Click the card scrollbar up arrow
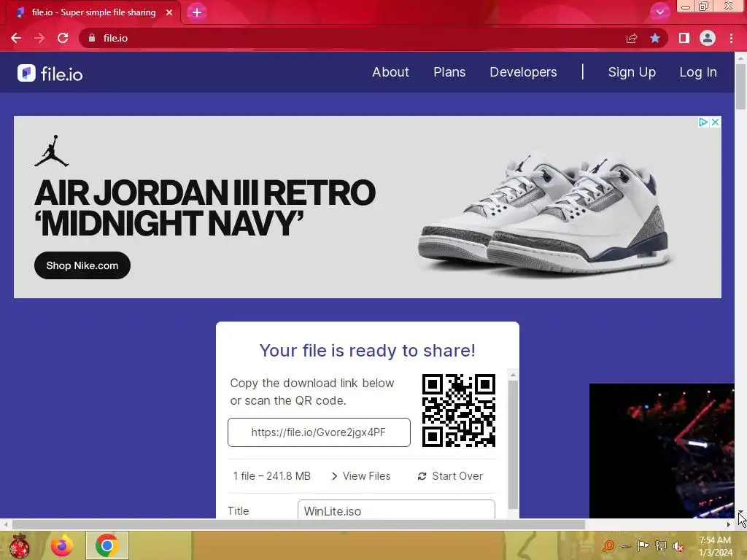This screenshot has height=560, width=747. tap(513, 376)
